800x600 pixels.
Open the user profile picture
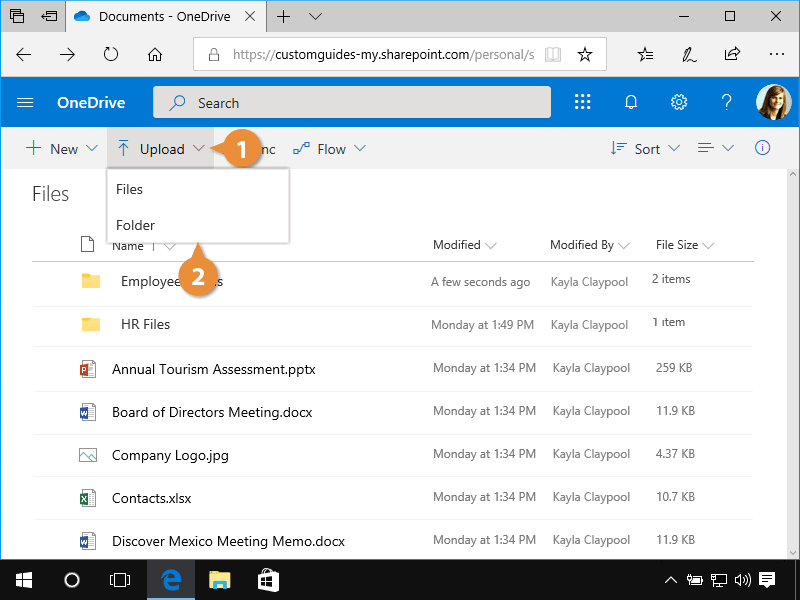[773, 102]
